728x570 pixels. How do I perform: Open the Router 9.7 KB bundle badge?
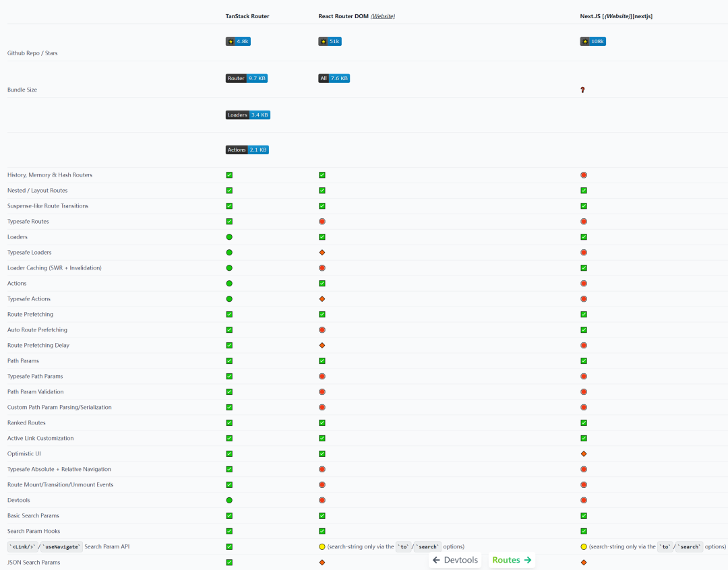[247, 78]
